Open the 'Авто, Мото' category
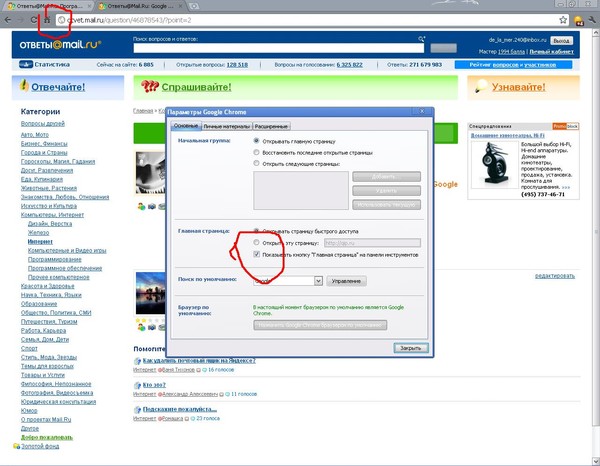The height and width of the screenshot is (466, 600). click(35, 135)
